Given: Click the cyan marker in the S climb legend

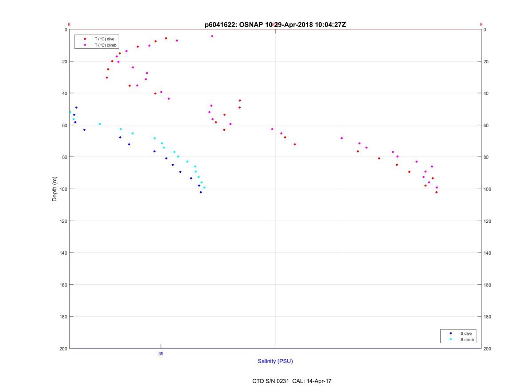Looking at the screenshot, I should tap(451, 340).
